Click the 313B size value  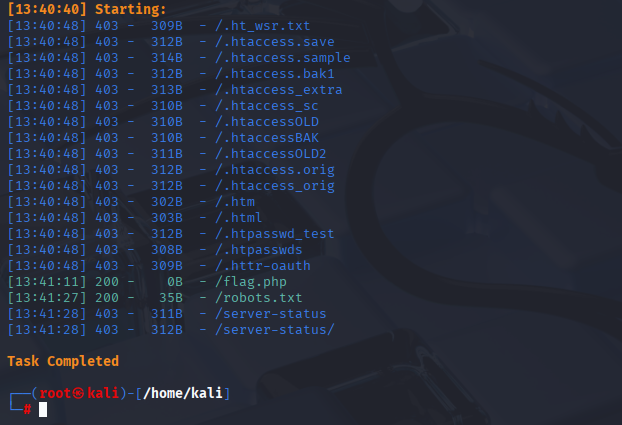[x=167, y=90]
